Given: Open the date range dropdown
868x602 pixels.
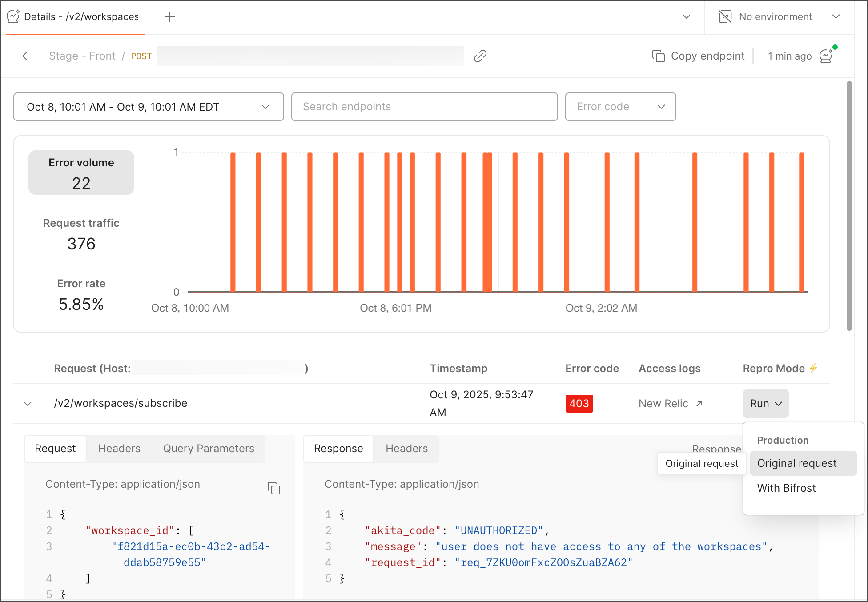Looking at the screenshot, I should 149,107.
